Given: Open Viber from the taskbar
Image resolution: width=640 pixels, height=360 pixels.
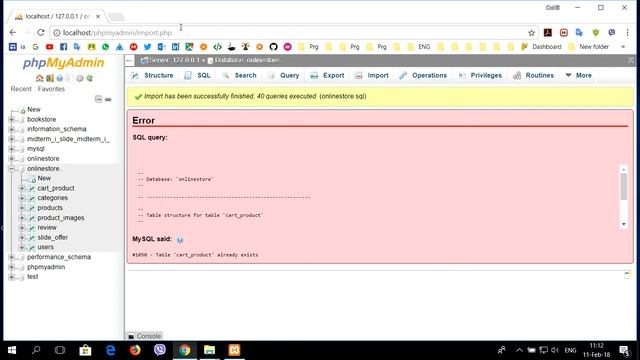Looking at the screenshot, I should coord(160,350).
